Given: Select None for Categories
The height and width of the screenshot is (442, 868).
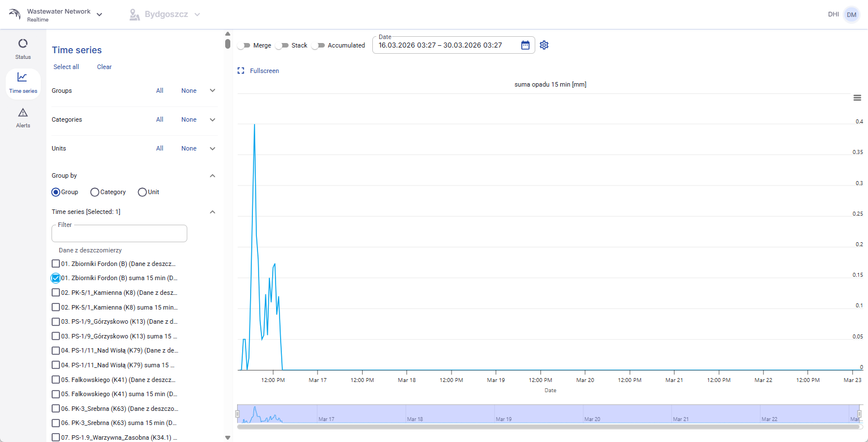Looking at the screenshot, I should tap(189, 119).
